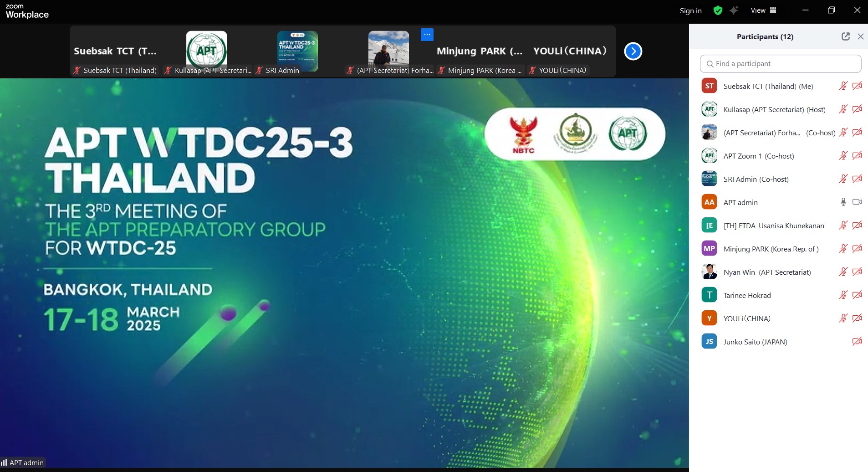This screenshot has height=472, width=868.
Task: Click active microphone icon for APT admin
Action: (x=843, y=202)
